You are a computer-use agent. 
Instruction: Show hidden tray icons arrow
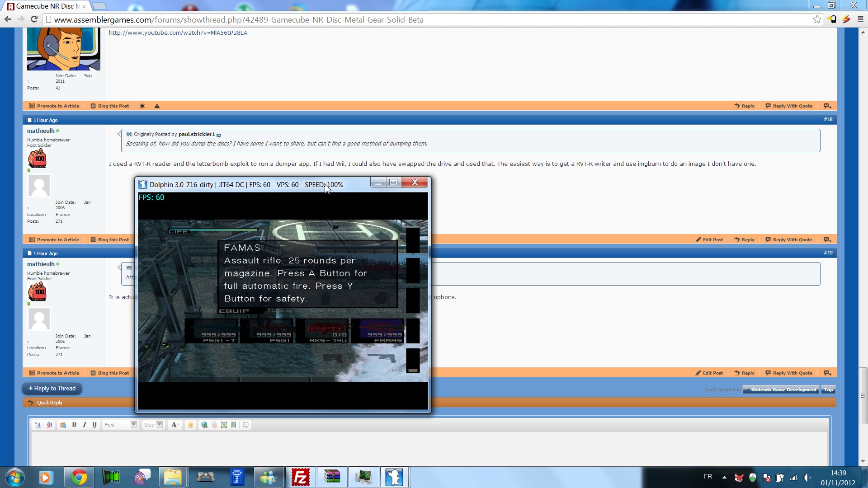point(724,477)
